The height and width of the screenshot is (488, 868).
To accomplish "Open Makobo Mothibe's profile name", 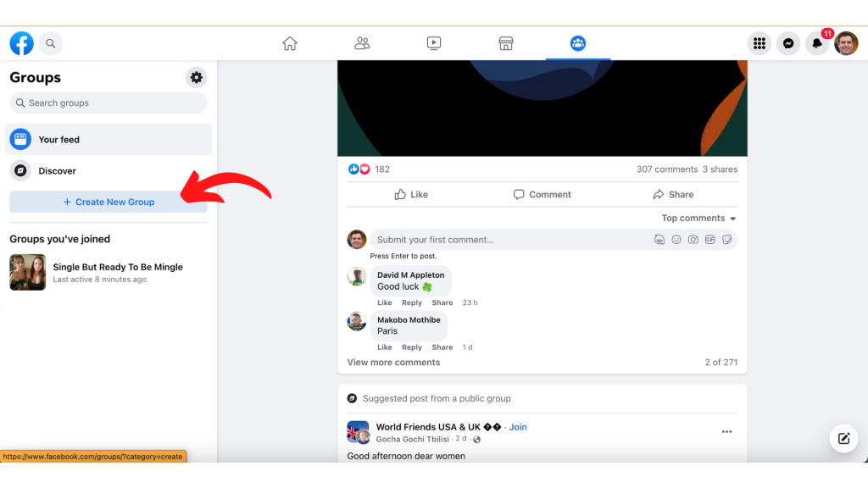I will pyautogui.click(x=409, y=319).
